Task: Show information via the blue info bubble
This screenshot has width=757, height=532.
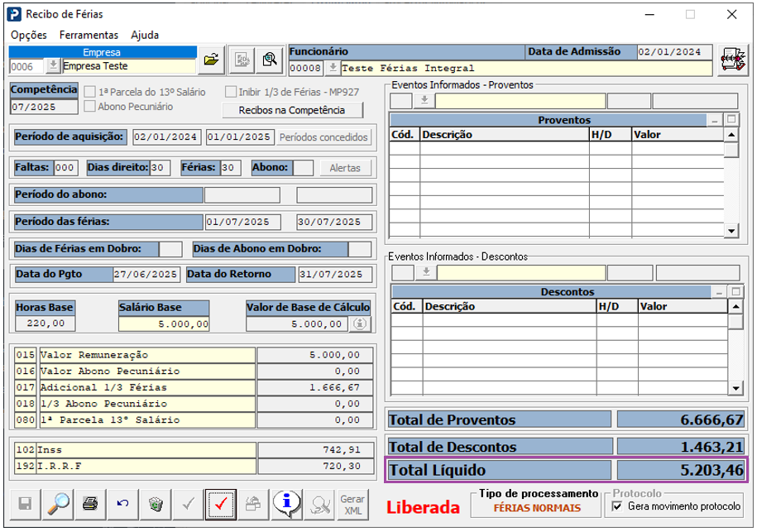Action: [286, 504]
